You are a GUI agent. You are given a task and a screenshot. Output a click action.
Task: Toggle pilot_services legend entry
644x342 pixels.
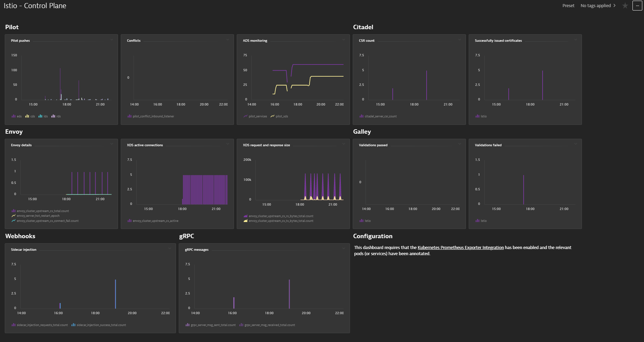(x=255, y=116)
